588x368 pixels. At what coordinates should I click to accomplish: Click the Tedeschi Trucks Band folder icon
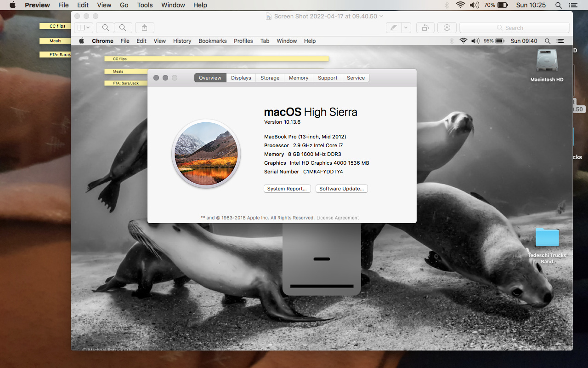547,237
